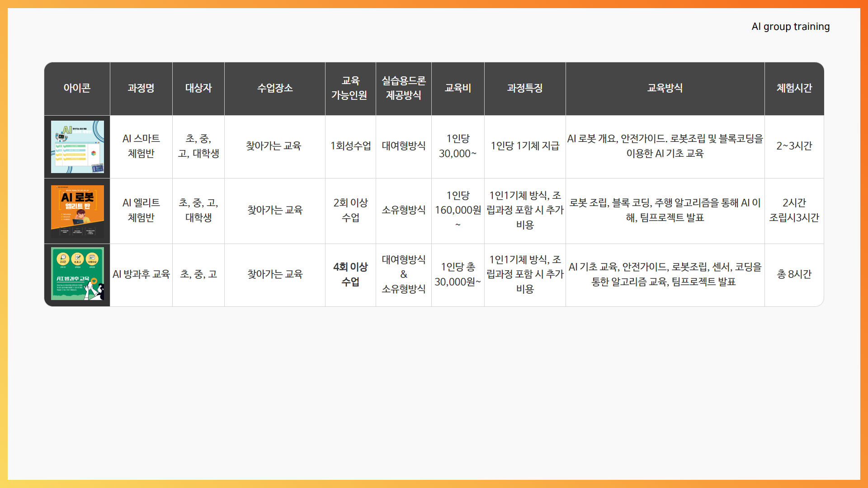This screenshot has width=868, height=488.
Task: Click the '1인당 30,000~' price cell
Action: (x=458, y=146)
